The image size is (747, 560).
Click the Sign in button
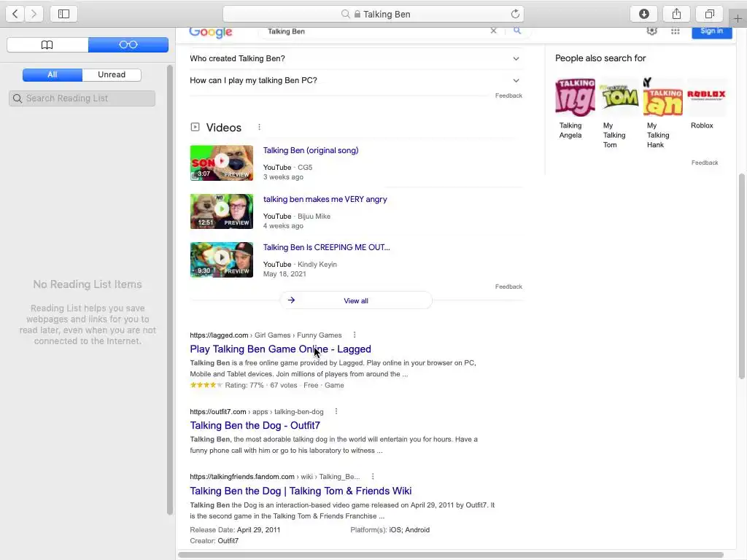(712, 31)
